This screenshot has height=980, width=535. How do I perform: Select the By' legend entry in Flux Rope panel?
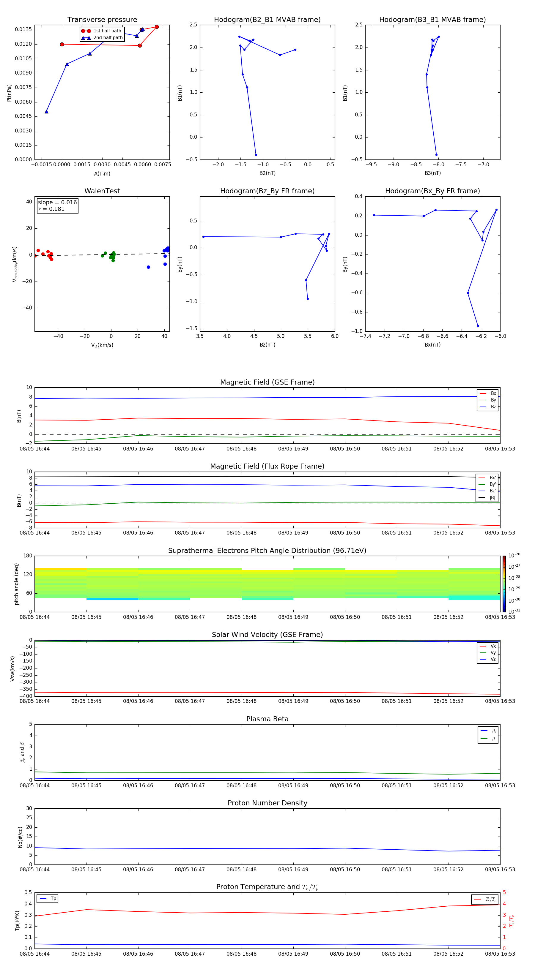click(487, 484)
